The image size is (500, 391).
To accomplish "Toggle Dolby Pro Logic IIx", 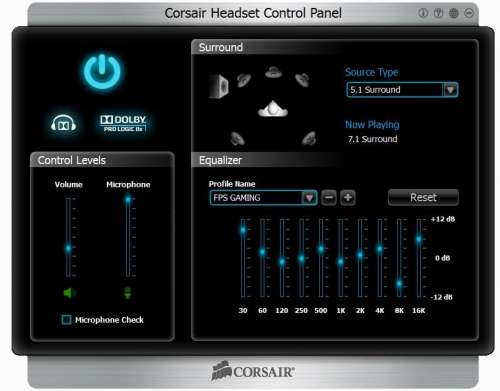I will coord(123,123).
